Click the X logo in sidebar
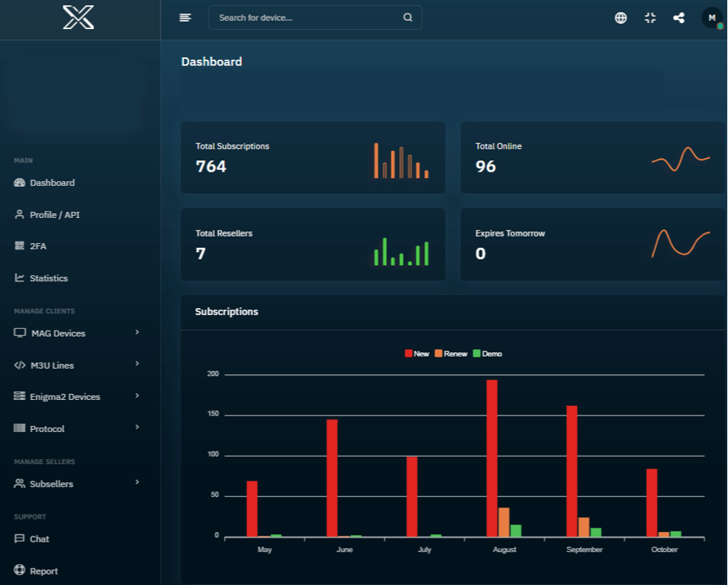Screen dimensions: 728x585 78,17
